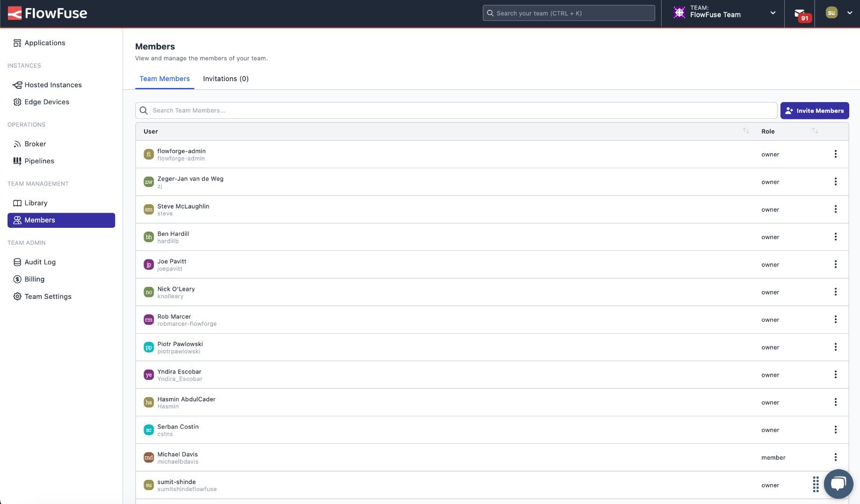Sort the members by Role
The width and height of the screenshot is (860, 504).
pyautogui.click(x=815, y=131)
